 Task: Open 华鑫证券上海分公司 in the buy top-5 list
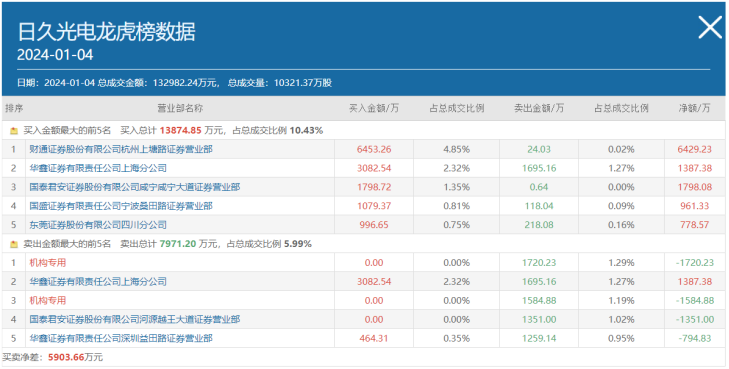(98, 168)
